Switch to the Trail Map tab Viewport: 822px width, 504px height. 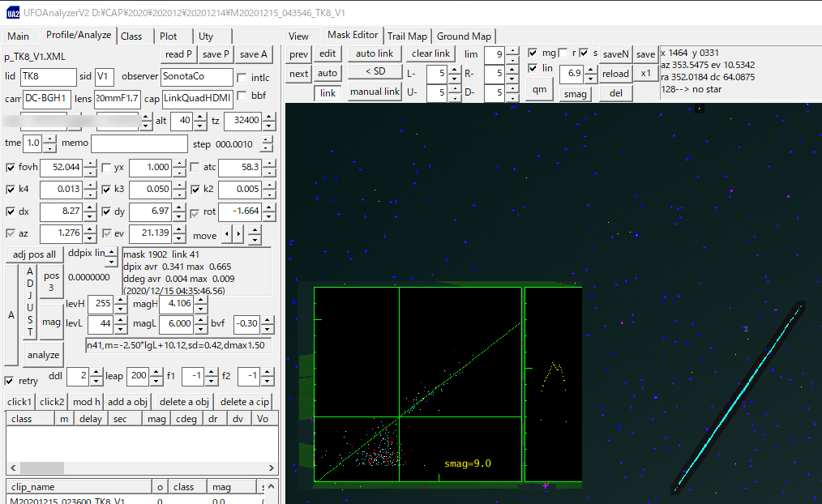click(x=407, y=36)
